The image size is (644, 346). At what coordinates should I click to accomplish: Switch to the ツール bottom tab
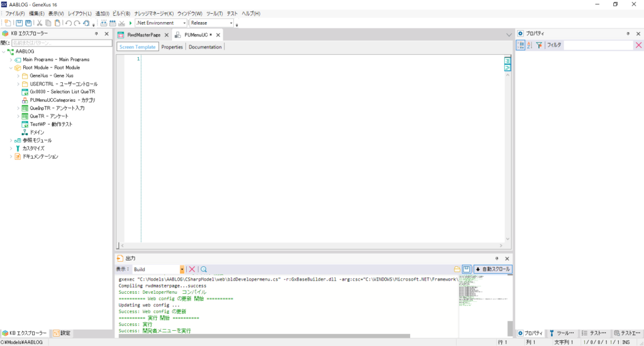coord(562,333)
